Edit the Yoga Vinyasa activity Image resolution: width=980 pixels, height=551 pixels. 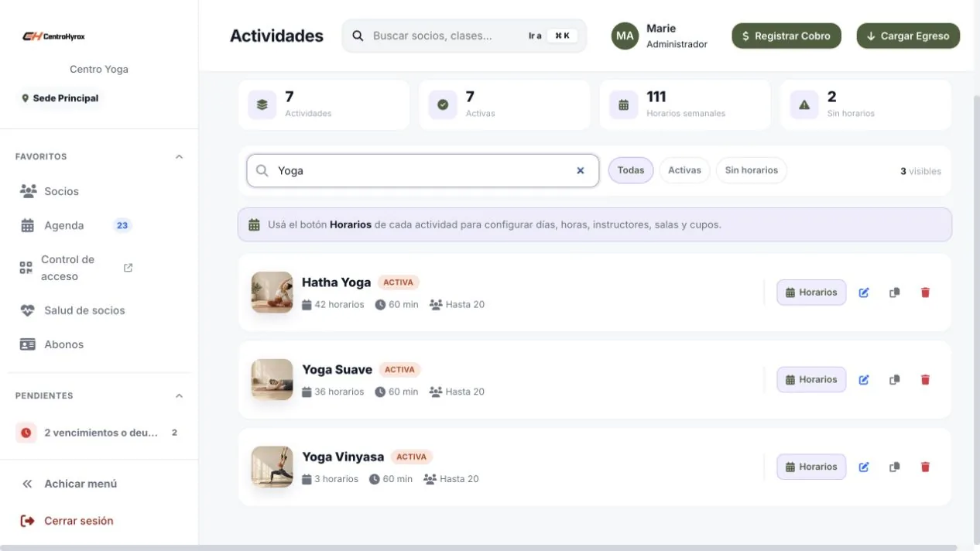[864, 467]
